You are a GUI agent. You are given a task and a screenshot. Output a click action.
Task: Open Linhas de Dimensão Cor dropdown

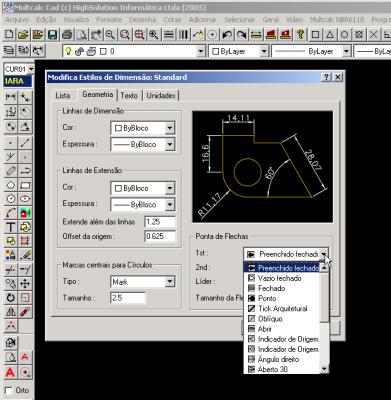click(170, 128)
